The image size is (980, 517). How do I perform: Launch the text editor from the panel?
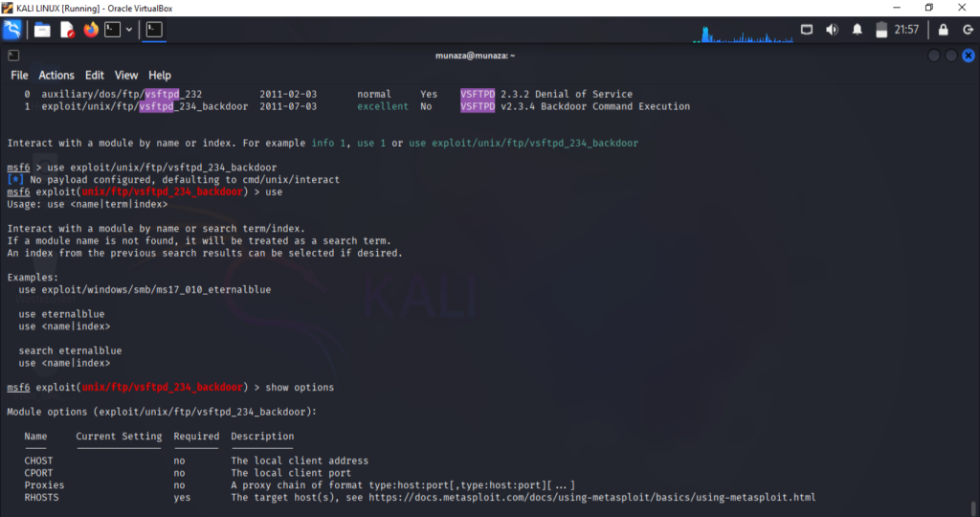[67, 30]
